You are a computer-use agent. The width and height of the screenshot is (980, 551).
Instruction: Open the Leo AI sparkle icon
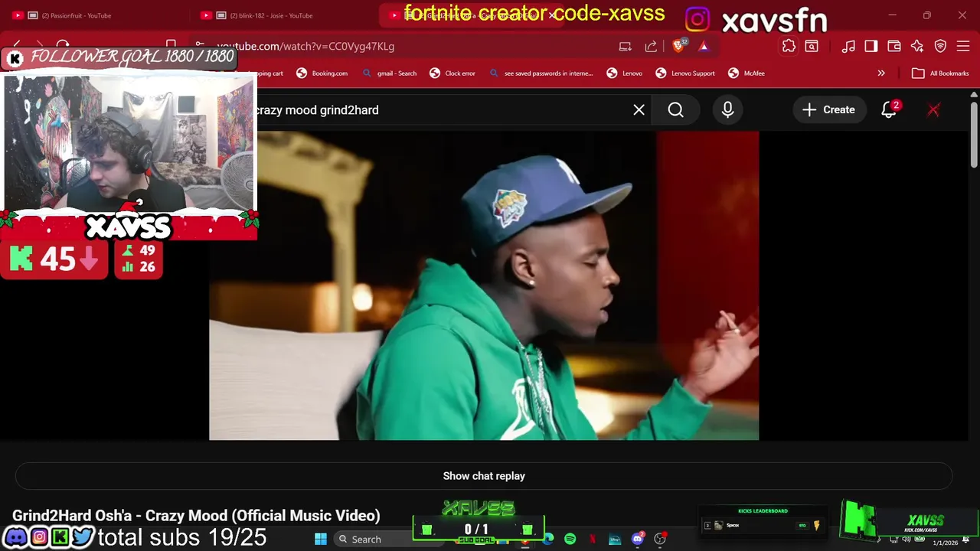[917, 46]
